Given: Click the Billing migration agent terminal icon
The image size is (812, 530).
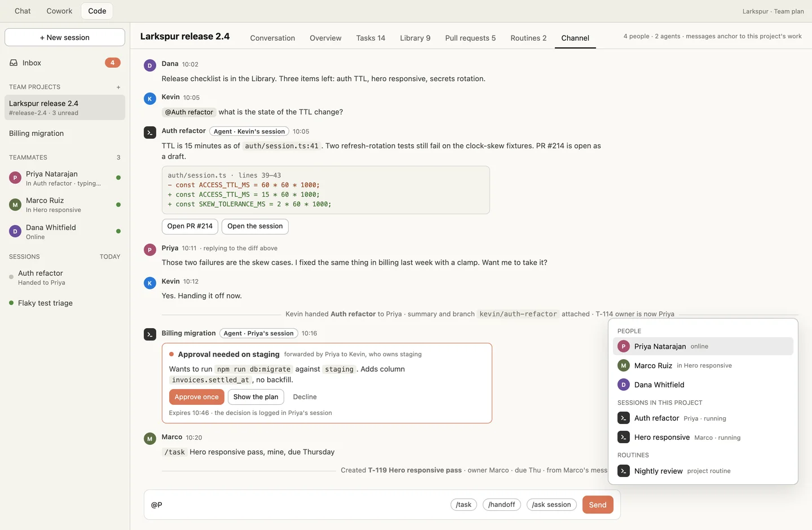Looking at the screenshot, I should coord(150,334).
